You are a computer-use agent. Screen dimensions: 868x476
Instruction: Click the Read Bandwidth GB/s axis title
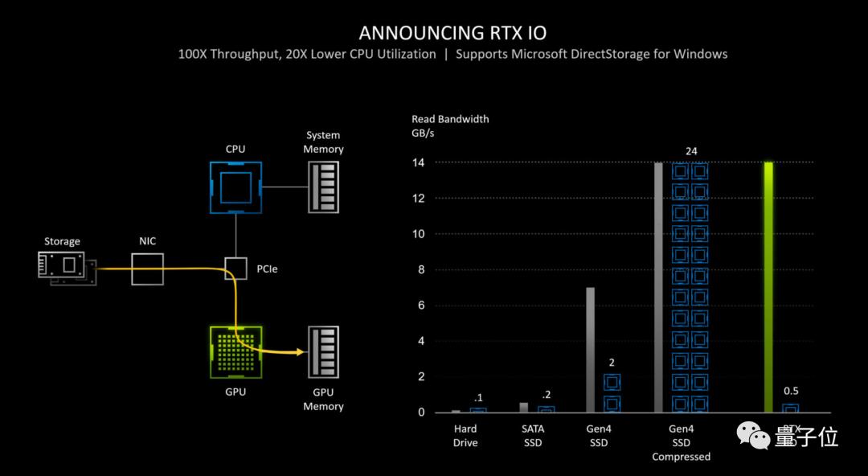(x=450, y=126)
